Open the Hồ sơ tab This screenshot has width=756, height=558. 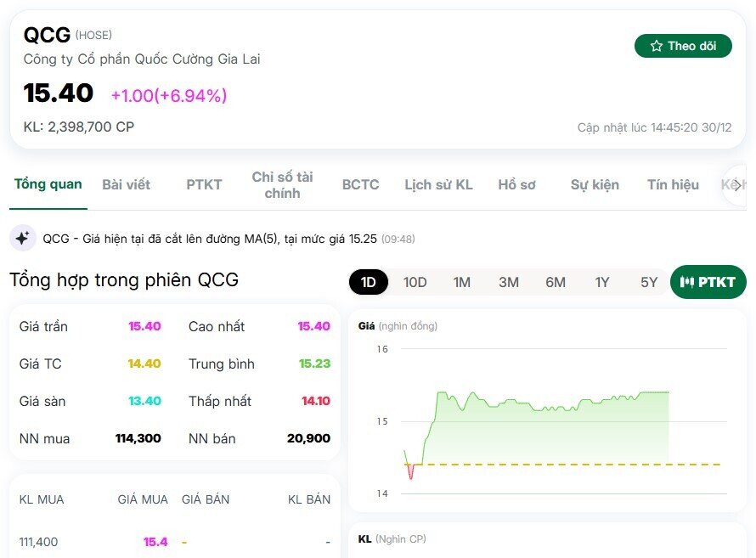pos(516,184)
